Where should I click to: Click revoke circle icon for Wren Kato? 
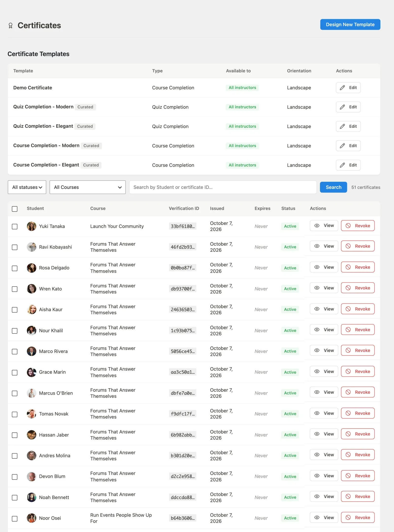click(x=348, y=288)
